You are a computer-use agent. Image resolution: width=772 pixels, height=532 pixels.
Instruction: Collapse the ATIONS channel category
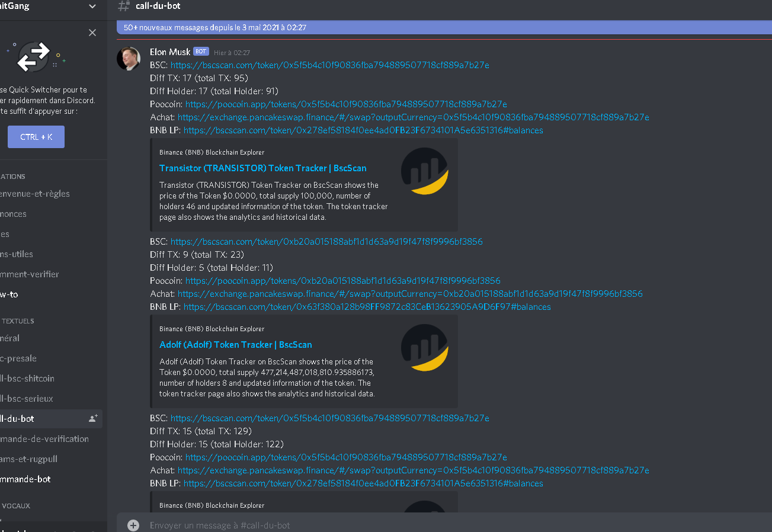click(x=12, y=177)
